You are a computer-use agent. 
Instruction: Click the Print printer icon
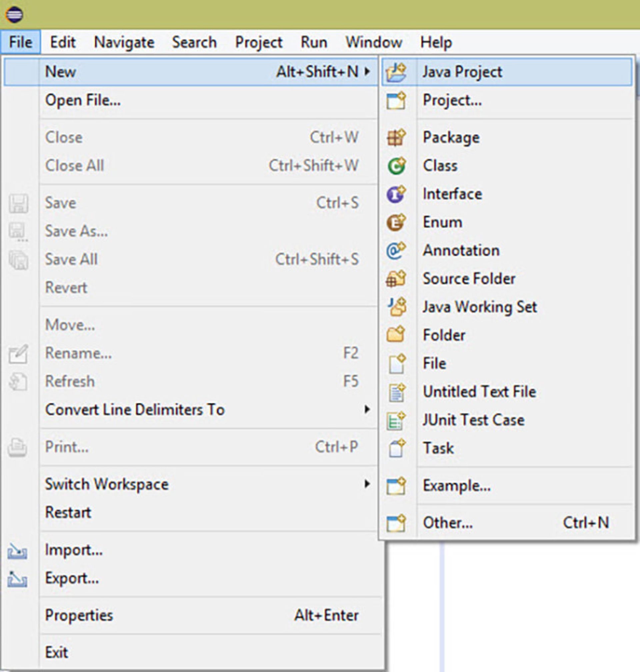pos(17,448)
